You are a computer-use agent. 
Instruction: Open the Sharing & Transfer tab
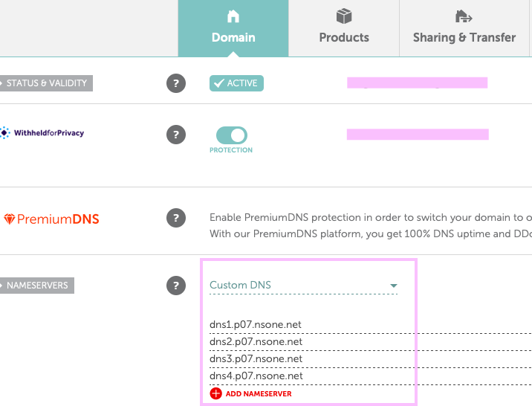pos(464,28)
